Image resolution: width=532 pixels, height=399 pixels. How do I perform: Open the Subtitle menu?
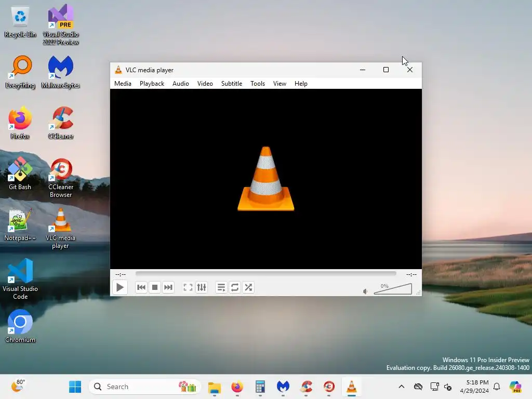[x=232, y=84]
